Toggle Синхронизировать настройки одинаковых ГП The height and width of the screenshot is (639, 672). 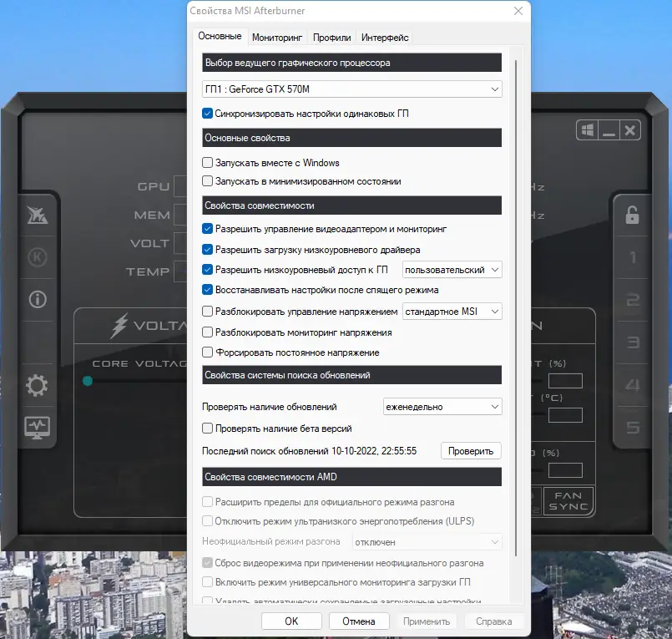click(207, 114)
